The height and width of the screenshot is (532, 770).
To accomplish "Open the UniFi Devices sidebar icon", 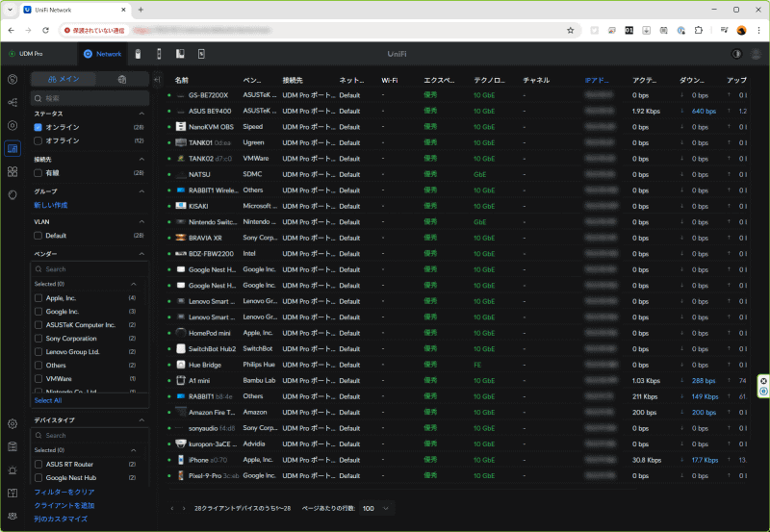I will pos(13,126).
